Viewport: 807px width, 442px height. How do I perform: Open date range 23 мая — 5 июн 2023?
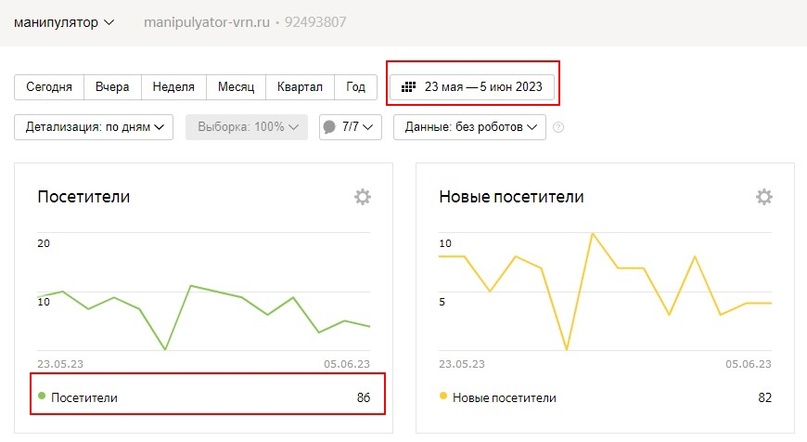click(x=472, y=87)
